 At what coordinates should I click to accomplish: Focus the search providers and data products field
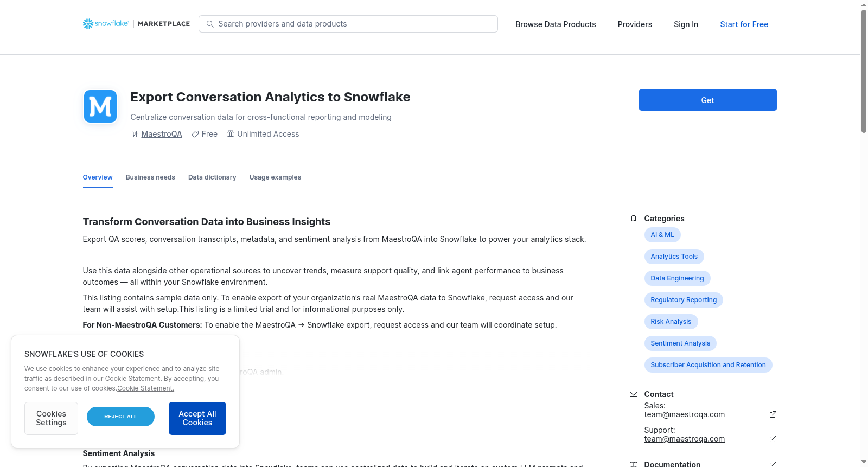point(348,24)
